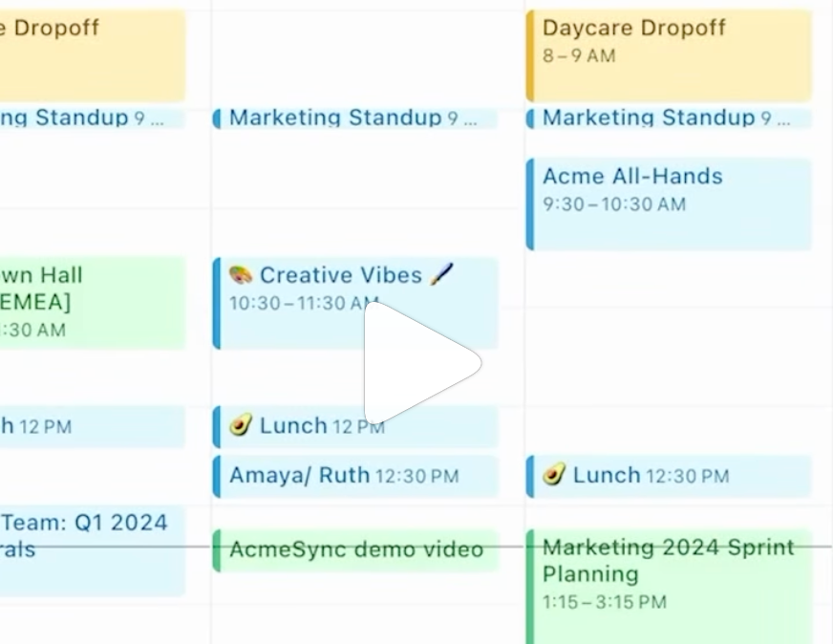Click the partially visible Dropoff event at left
Screen dimensions: 833x644
click(93, 55)
